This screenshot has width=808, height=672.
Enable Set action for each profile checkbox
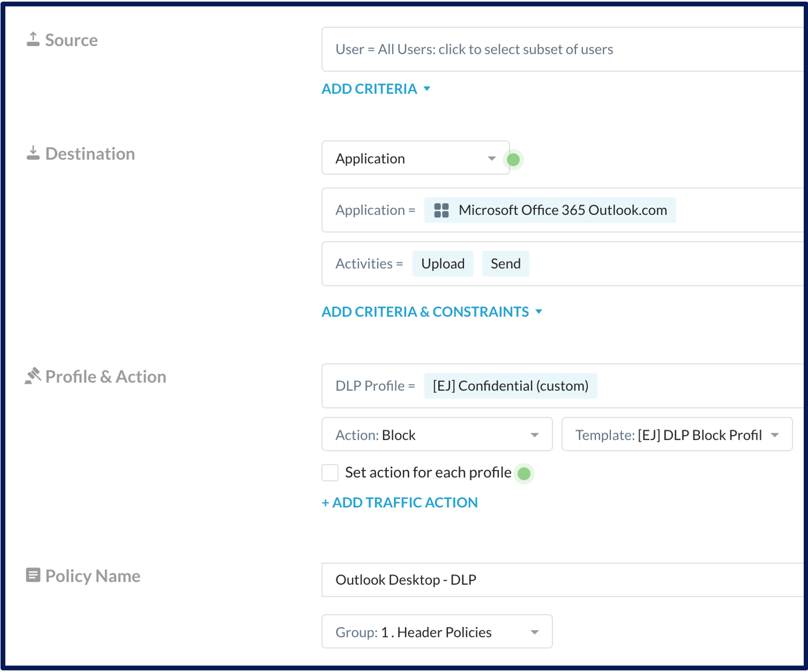click(330, 473)
